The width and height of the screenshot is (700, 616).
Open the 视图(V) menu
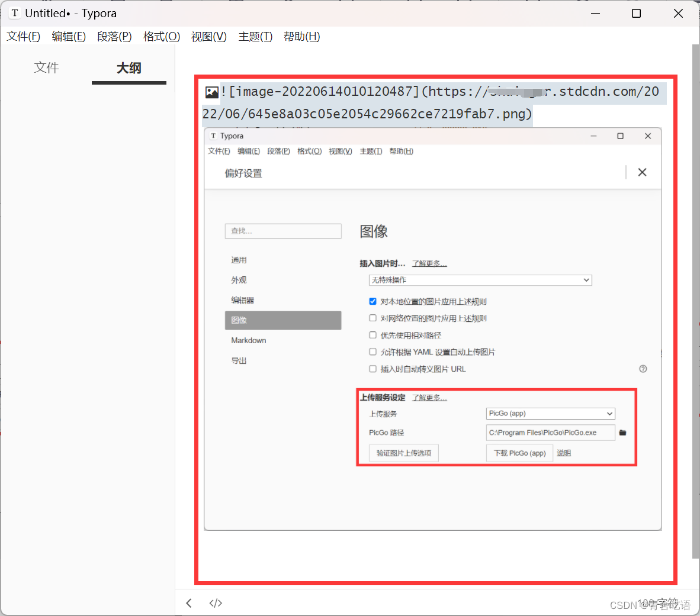click(208, 36)
